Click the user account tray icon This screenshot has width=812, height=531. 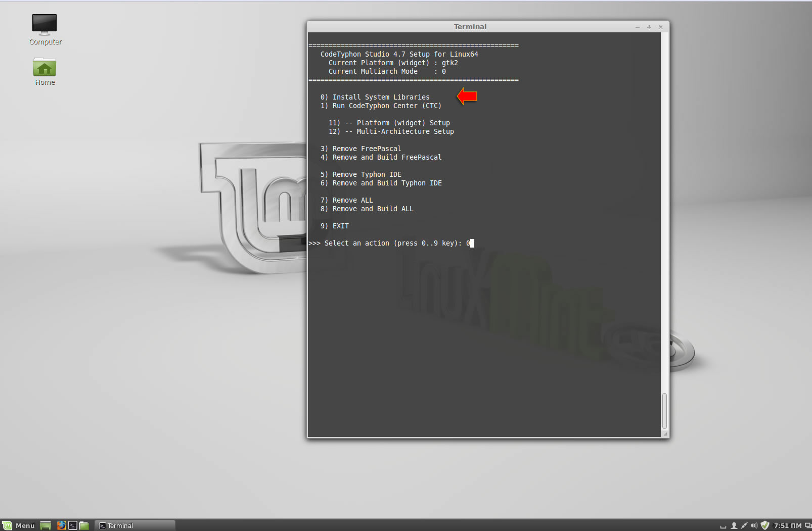click(x=734, y=525)
